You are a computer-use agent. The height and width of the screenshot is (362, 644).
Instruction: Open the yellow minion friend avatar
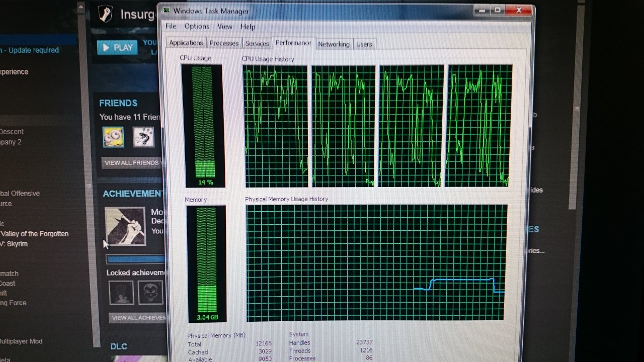[x=113, y=137]
